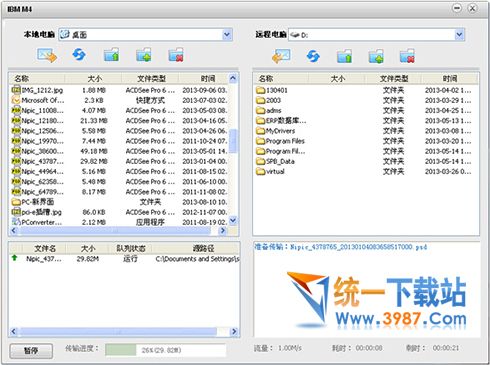Select local file Nipic_62358...

[120, 182]
